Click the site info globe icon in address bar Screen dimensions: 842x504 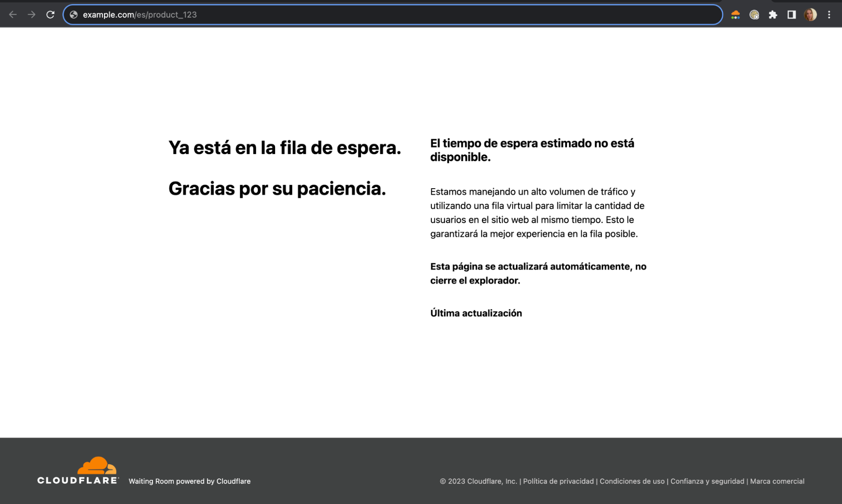(x=74, y=15)
